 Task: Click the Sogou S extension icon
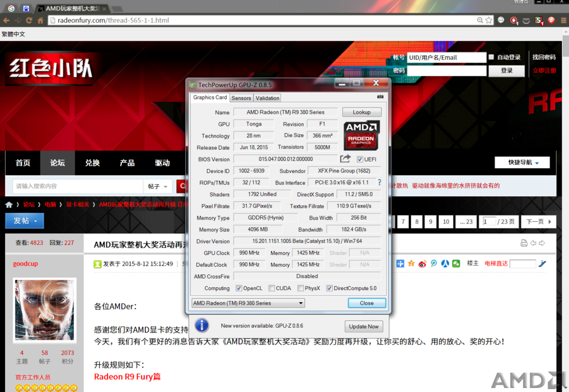coord(539,20)
